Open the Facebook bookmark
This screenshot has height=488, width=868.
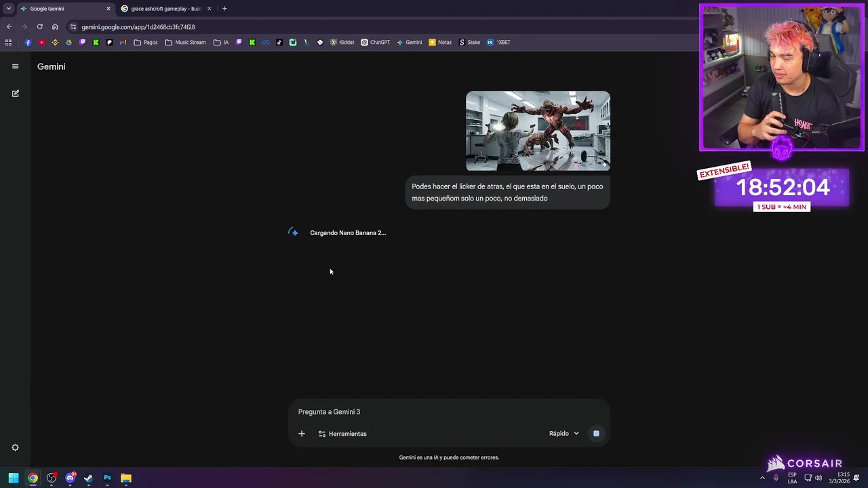tap(28, 42)
